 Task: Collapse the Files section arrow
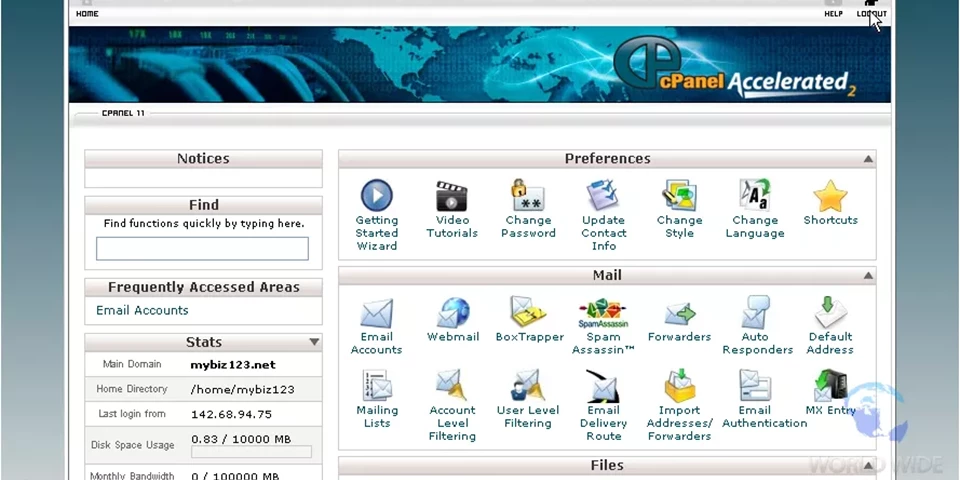coord(868,466)
